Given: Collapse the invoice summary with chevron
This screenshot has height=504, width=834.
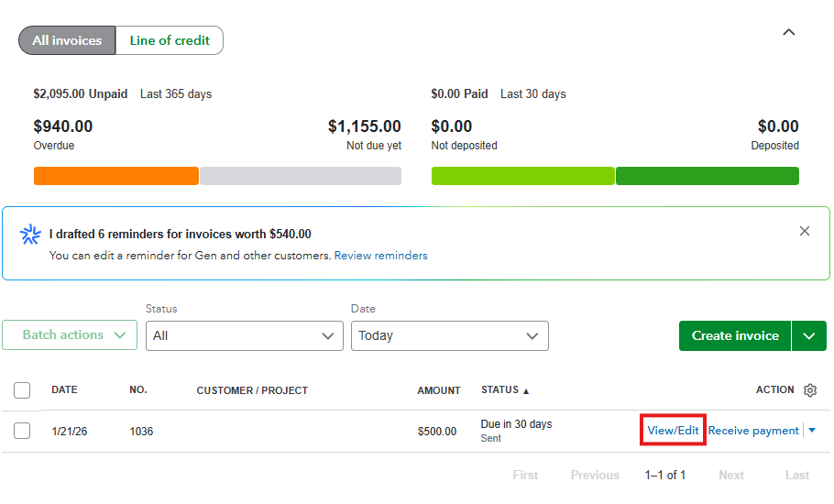Looking at the screenshot, I should (x=788, y=32).
